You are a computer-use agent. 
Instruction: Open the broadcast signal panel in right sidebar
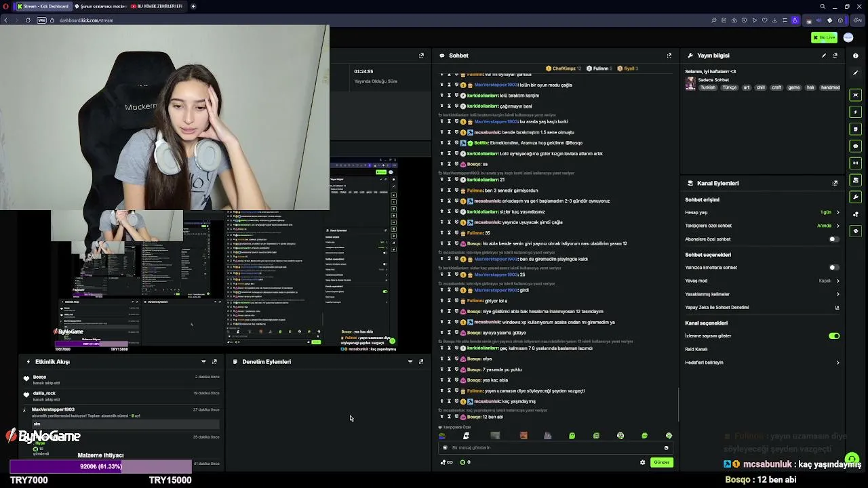click(x=856, y=163)
